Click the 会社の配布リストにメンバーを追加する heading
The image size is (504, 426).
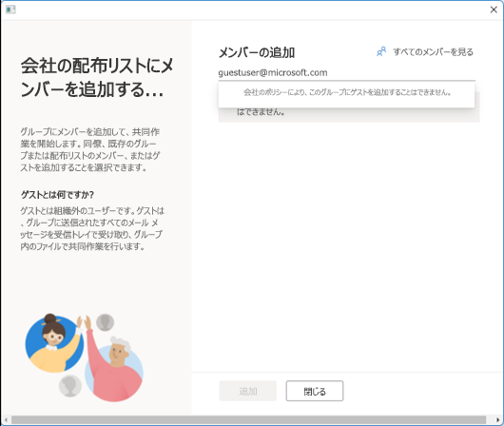(x=97, y=77)
